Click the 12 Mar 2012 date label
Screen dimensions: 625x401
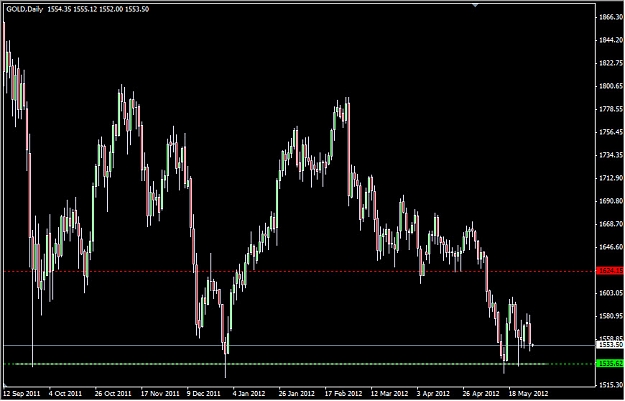coord(389,393)
